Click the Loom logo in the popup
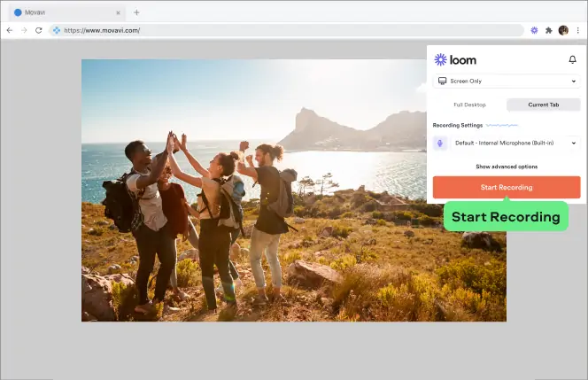Image resolution: width=588 pixels, height=380 pixels. click(455, 59)
